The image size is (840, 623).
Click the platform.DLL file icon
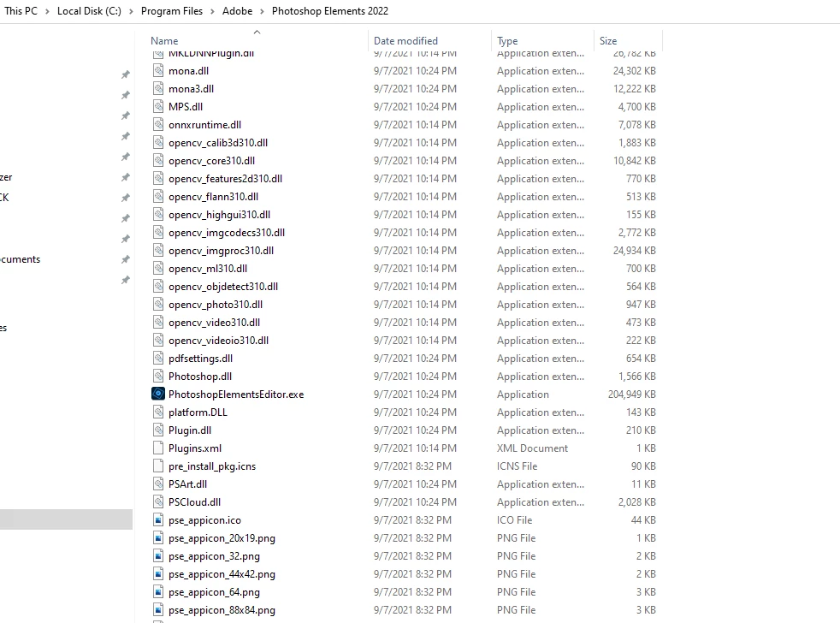tap(158, 412)
